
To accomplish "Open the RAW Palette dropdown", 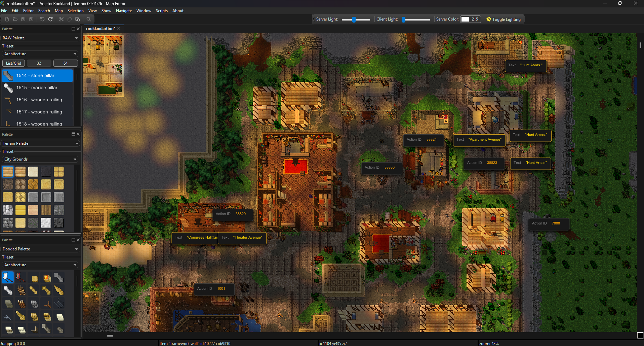I will click(x=40, y=38).
